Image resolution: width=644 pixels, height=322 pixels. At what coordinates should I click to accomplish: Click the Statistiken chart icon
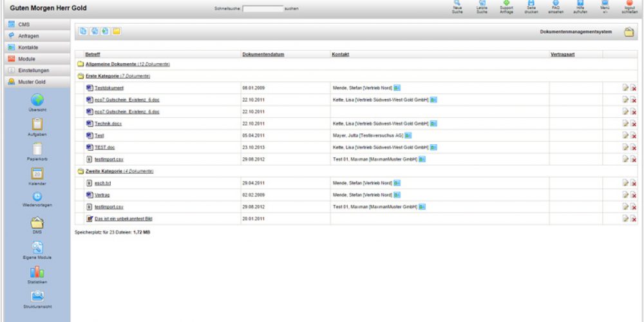pyautogui.click(x=37, y=271)
